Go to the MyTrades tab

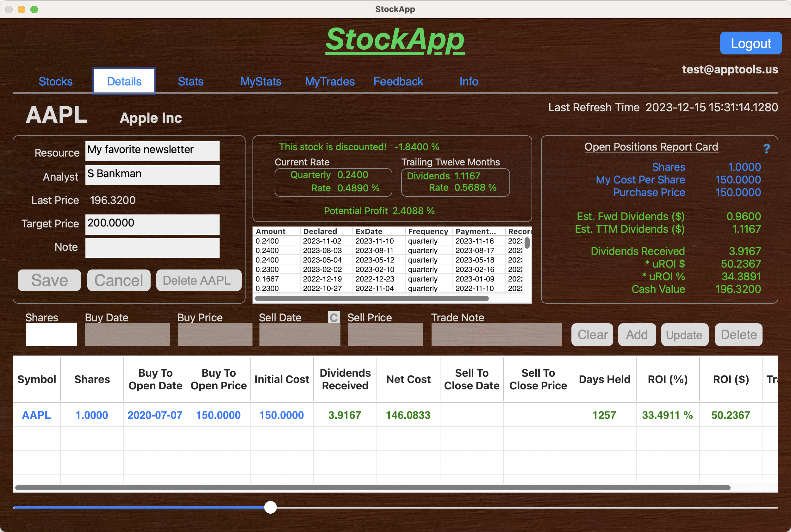tap(329, 81)
